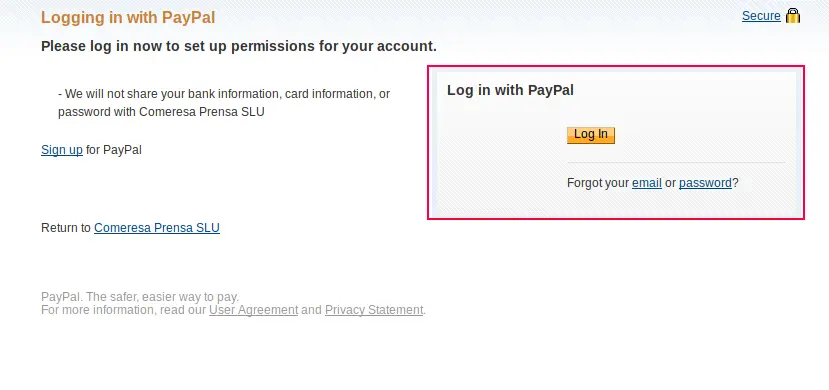Follow the Sign up link
This screenshot has height=390, width=829.
(62, 150)
